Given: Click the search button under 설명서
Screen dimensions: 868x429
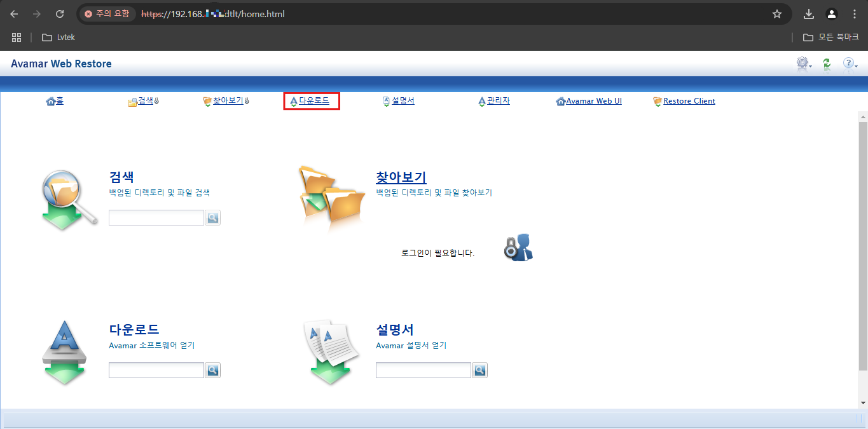Looking at the screenshot, I should [x=480, y=370].
